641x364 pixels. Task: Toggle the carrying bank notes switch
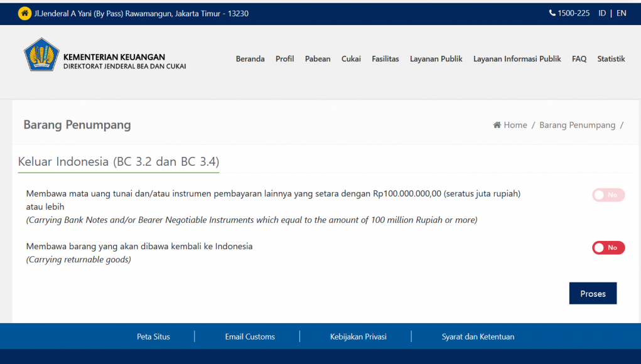608,195
